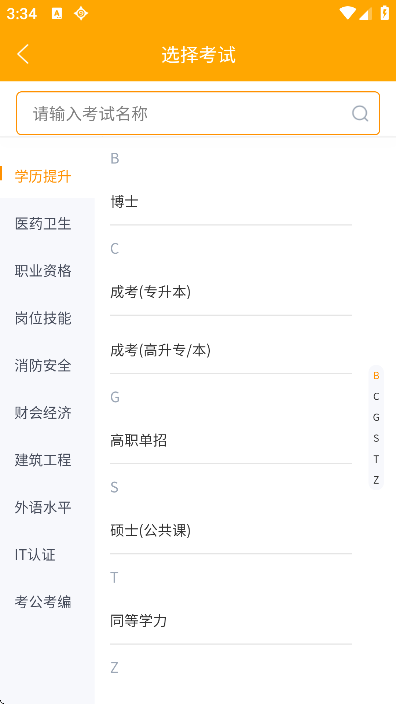The width and height of the screenshot is (396, 704).
Task: Jump to letter C in index
Action: tap(376, 396)
